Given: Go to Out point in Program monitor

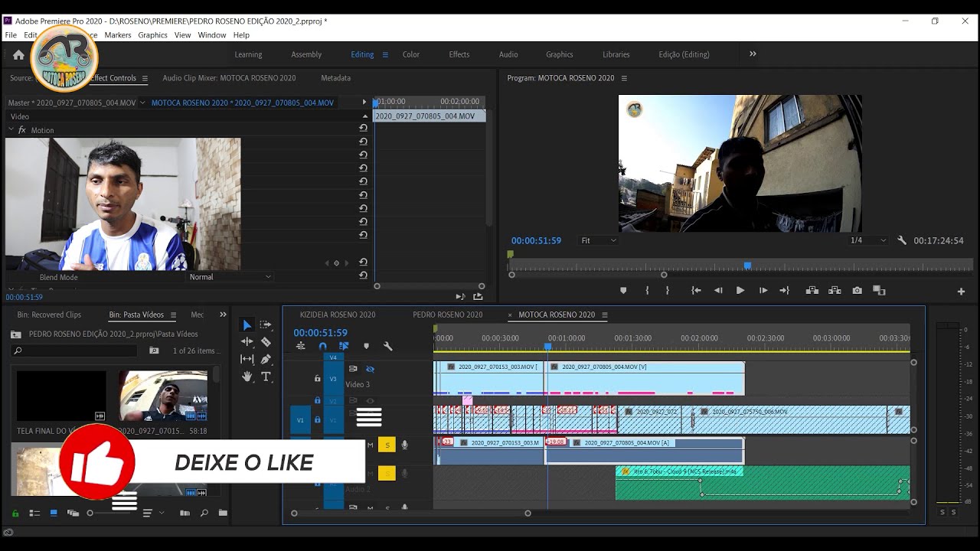Looking at the screenshot, I should point(784,291).
